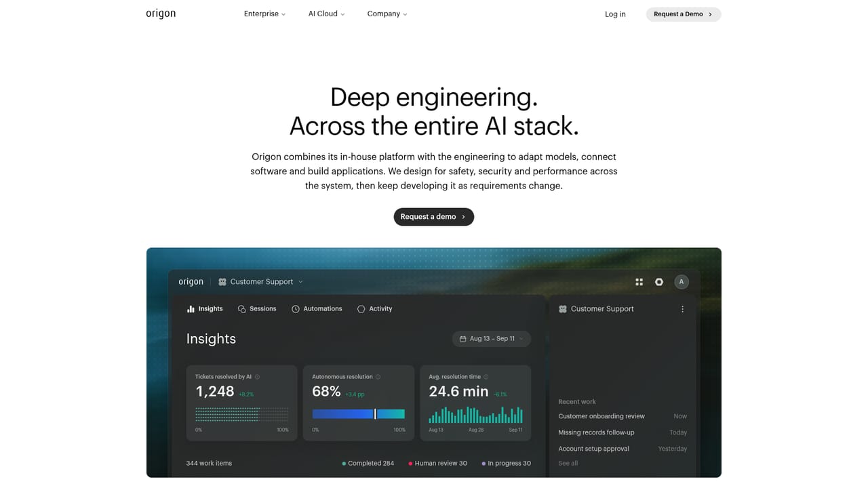Click the Recent work section label
This screenshot has width=868, height=488.
point(577,402)
